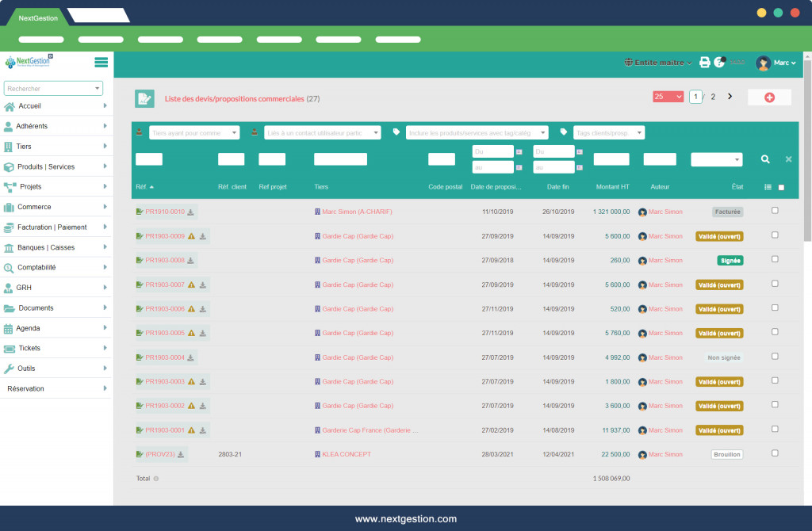This screenshot has width=812, height=531.
Task: Open proposal link PR1903-0004
Action: click(165, 357)
